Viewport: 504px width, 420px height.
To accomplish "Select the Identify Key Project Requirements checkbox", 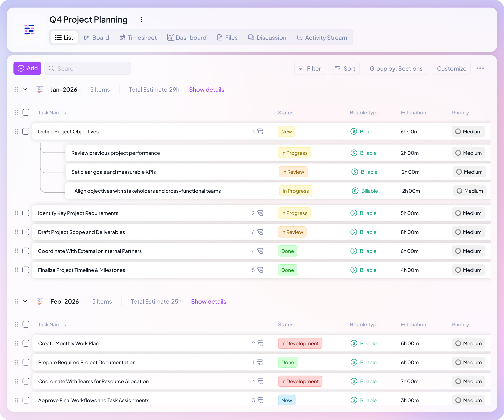I will 26,213.
